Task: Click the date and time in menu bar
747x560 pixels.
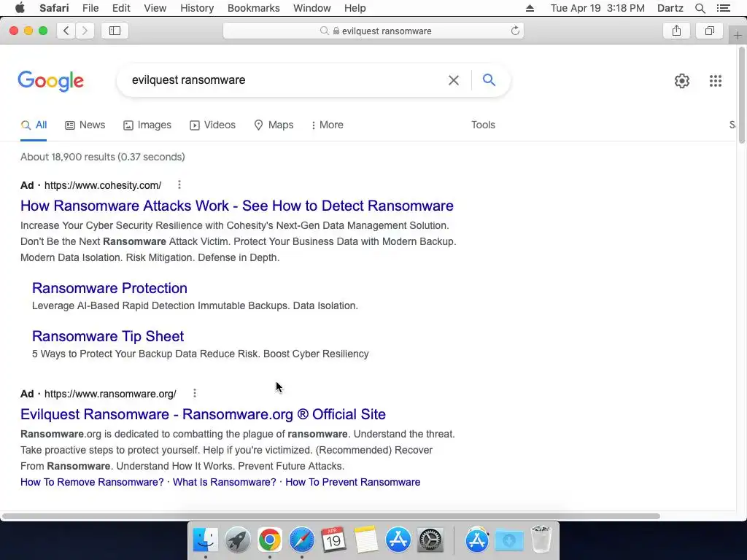Action: pyautogui.click(x=597, y=8)
